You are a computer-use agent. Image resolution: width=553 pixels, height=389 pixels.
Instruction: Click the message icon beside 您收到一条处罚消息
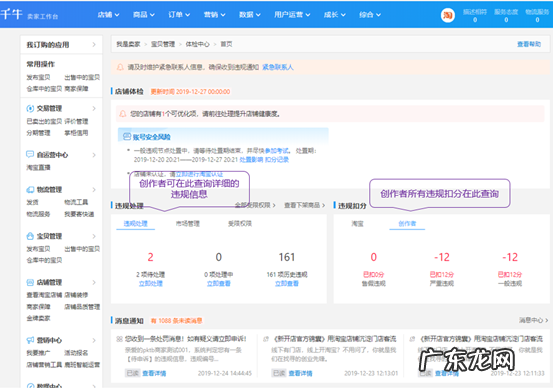click(119, 339)
